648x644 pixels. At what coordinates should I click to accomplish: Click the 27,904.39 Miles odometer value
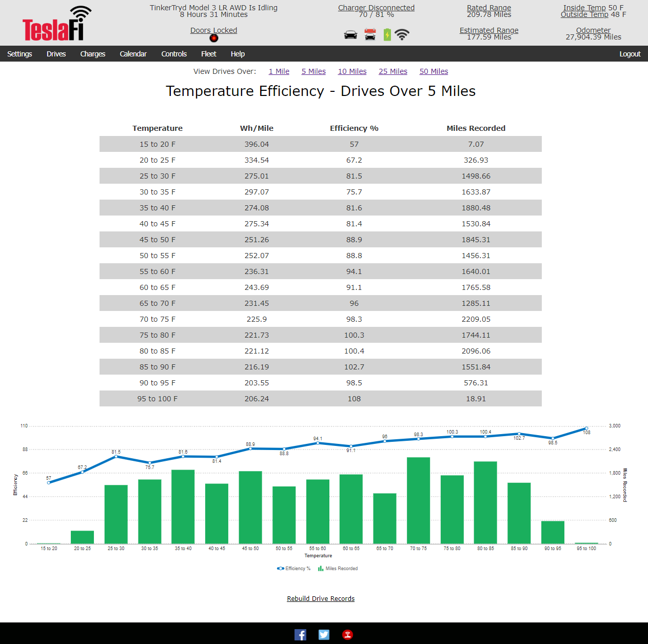594,37
